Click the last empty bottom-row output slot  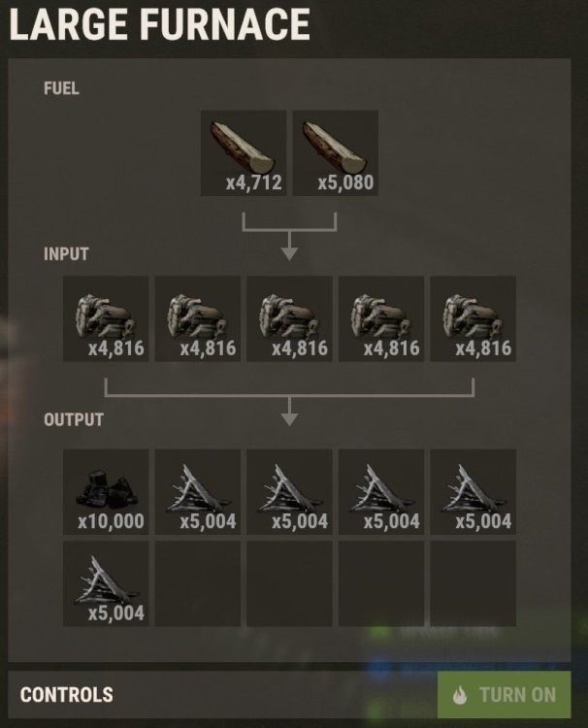[x=473, y=583]
